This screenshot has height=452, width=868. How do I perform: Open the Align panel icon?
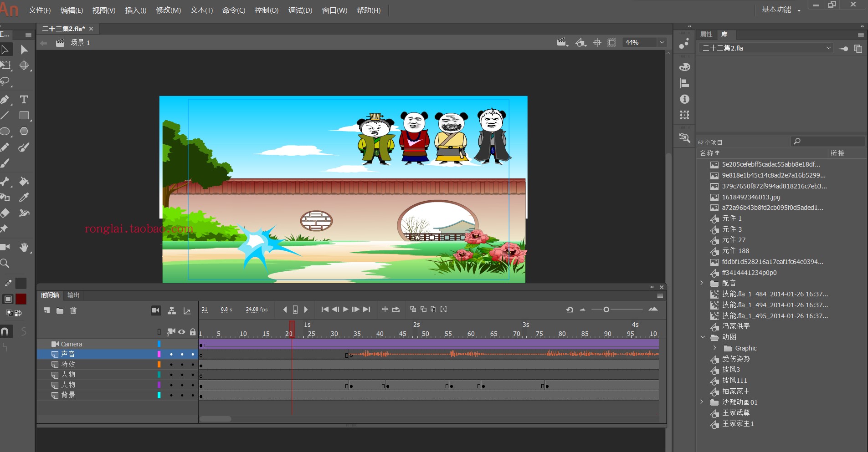tap(684, 83)
